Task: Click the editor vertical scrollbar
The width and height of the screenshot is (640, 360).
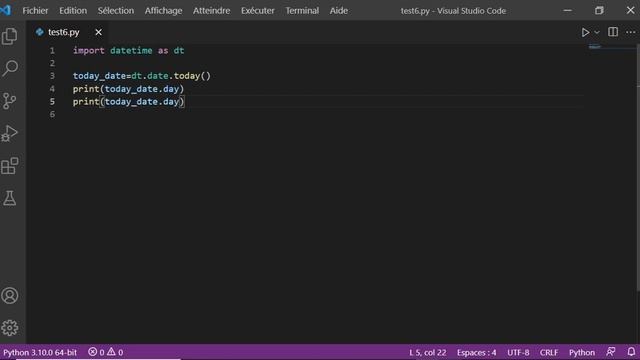Action: click(638, 167)
